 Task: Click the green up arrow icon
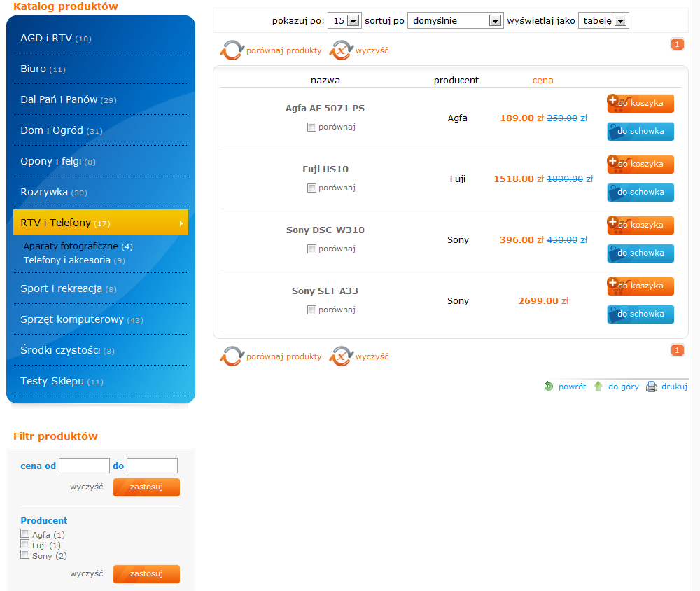598,386
